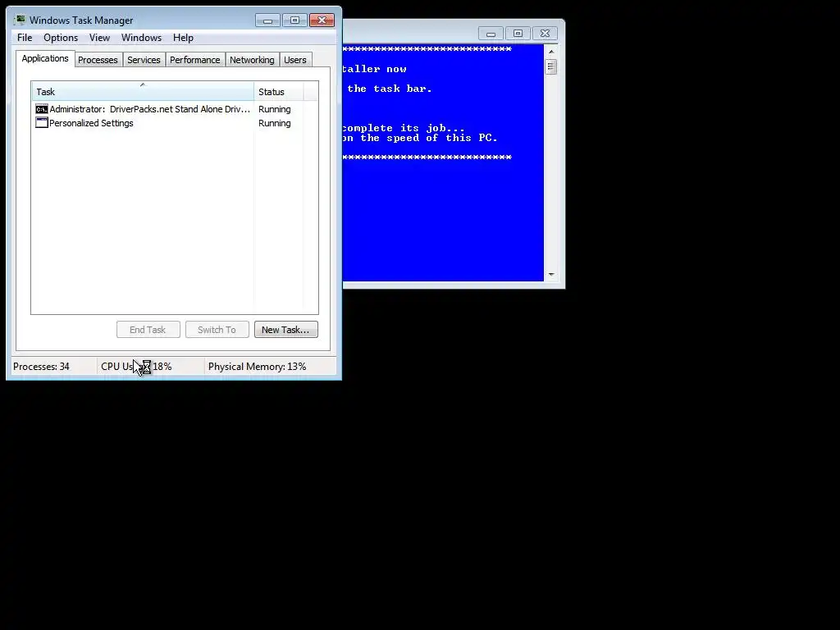Open the View menu

[99, 38]
